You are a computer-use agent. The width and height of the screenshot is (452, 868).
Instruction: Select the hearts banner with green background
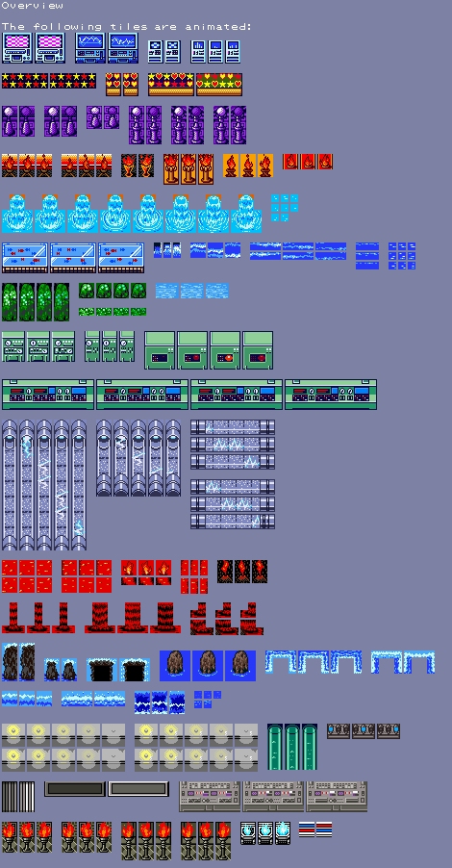point(219,84)
